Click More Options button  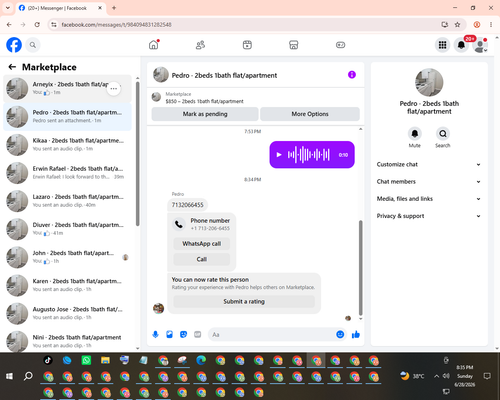(x=310, y=114)
